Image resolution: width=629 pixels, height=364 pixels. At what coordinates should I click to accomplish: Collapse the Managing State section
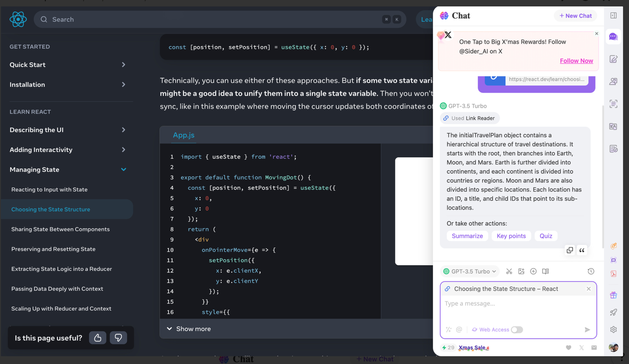(123, 169)
